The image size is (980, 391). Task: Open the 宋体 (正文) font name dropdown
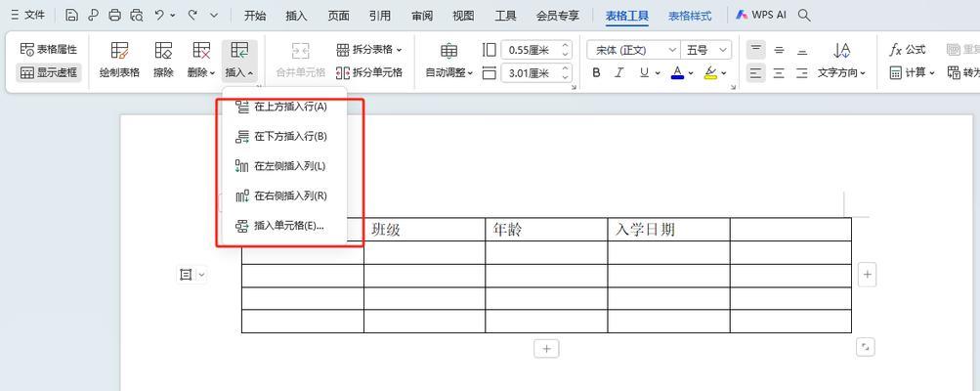pos(634,50)
